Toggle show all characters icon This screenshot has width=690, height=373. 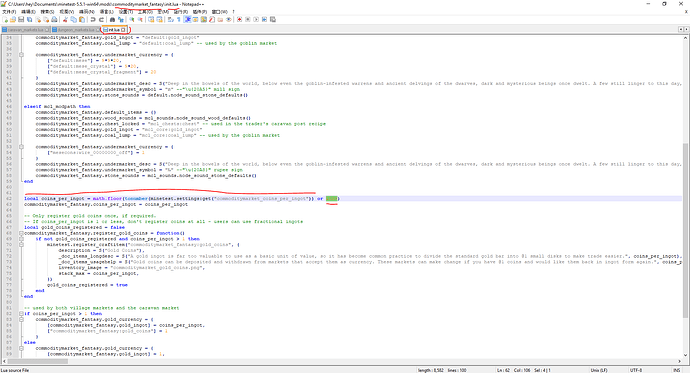click(x=179, y=20)
